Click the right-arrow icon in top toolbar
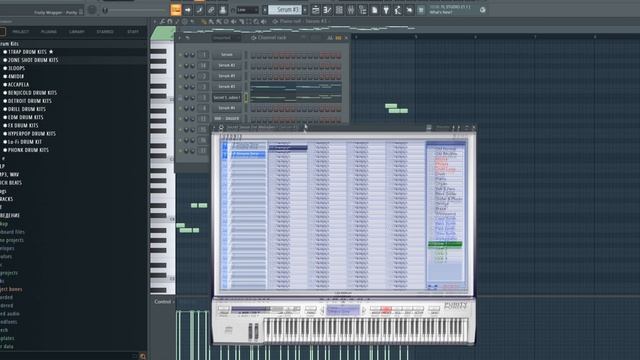Image resolution: width=640 pixels, height=360 pixels. click(188, 10)
